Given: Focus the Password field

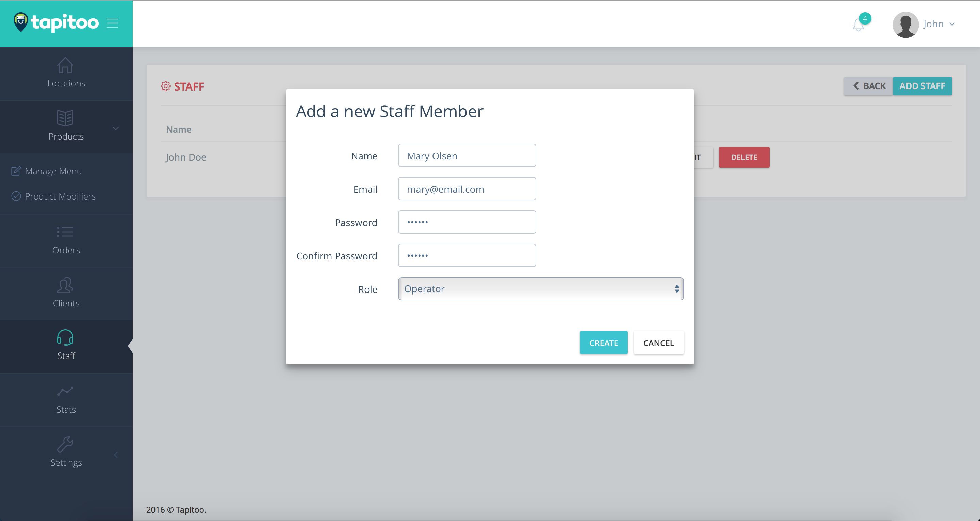Looking at the screenshot, I should click(467, 222).
